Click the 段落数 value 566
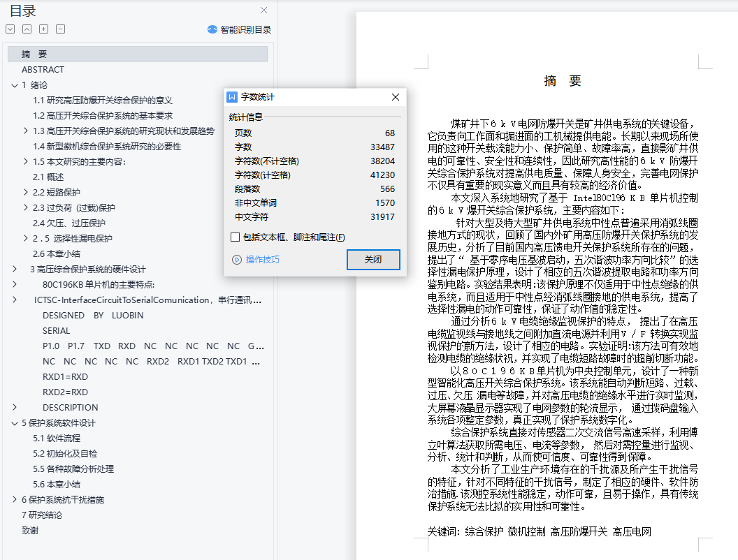Screen dimensions: 738x560 point(387,189)
